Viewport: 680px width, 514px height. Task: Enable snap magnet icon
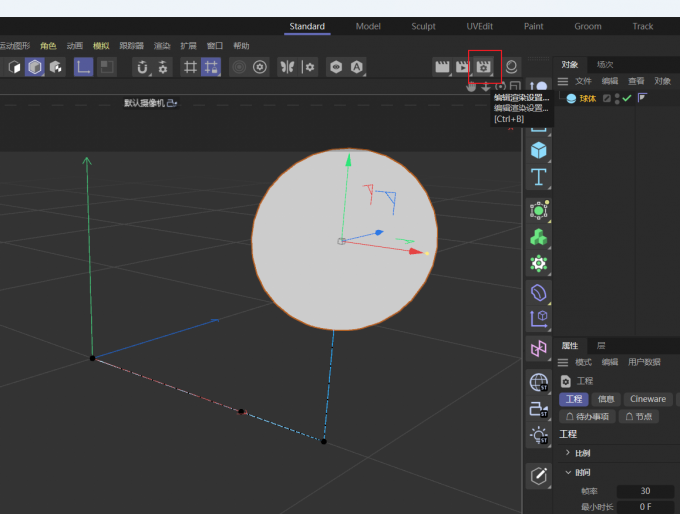point(142,67)
